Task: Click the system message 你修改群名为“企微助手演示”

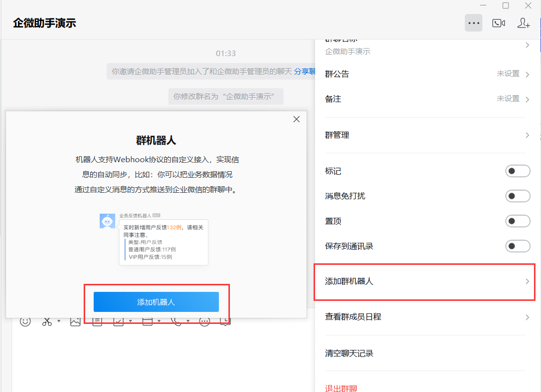Action: [225, 97]
